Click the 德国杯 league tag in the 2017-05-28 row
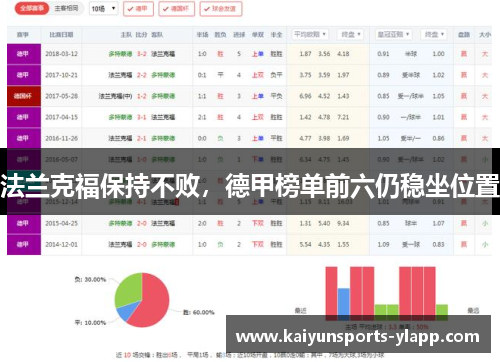This screenshot has height=362, width=500. pyautogui.click(x=24, y=96)
